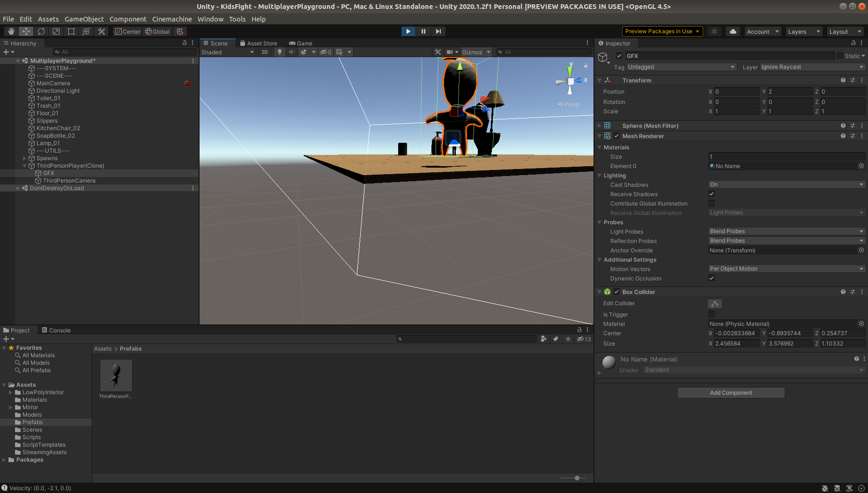The height and width of the screenshot is (493, 868).
Task: Open scene component tools icon
Action: pos(438,52)
